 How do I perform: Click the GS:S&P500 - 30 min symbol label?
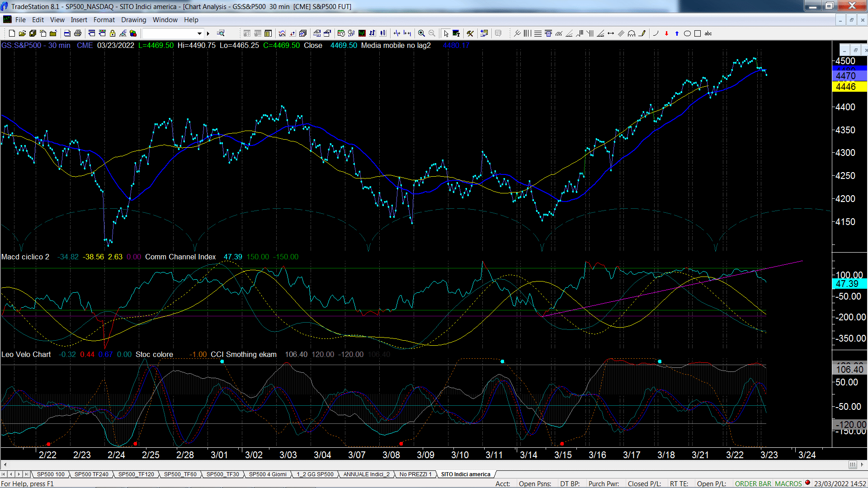pyautogui.click(x=36, y=45)
